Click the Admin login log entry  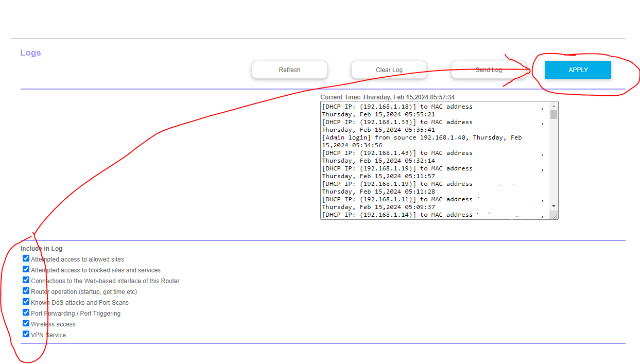422,142
